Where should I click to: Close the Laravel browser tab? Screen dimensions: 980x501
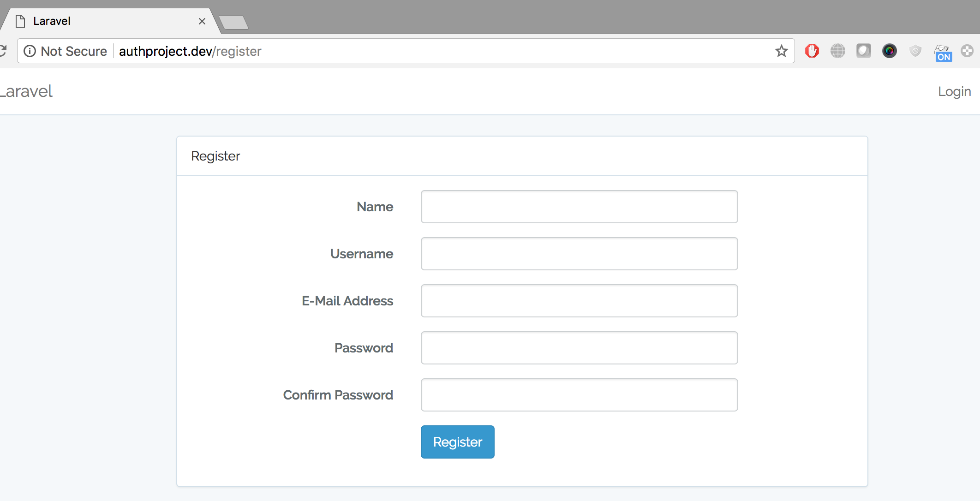point(202,21)
